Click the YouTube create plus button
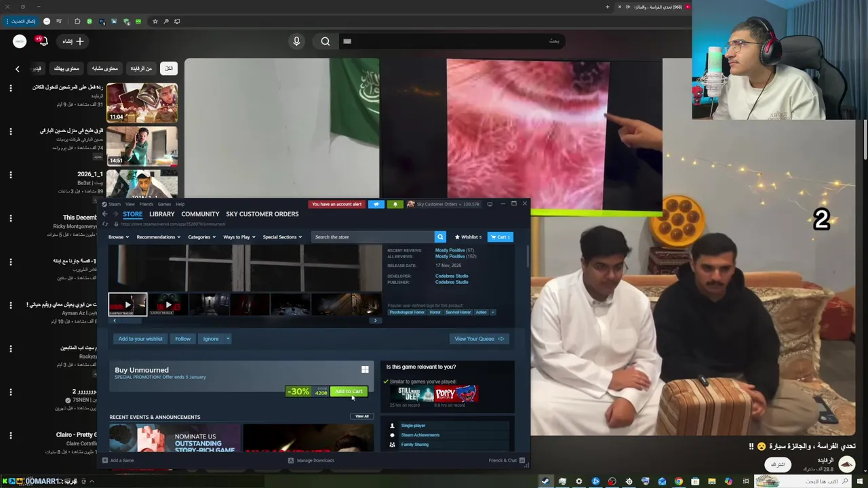This screenshot has height=488, width=868. [73, 41]
